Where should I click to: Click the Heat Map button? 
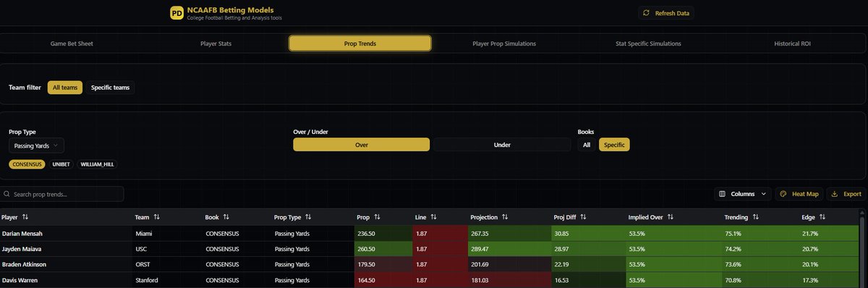point(799,194)
